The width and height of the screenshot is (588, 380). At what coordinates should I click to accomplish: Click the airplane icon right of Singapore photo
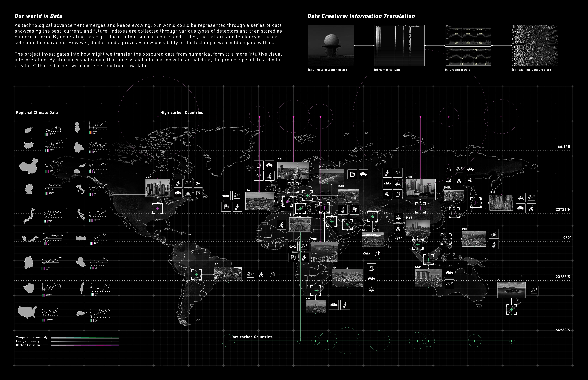[x=449, y=284]
